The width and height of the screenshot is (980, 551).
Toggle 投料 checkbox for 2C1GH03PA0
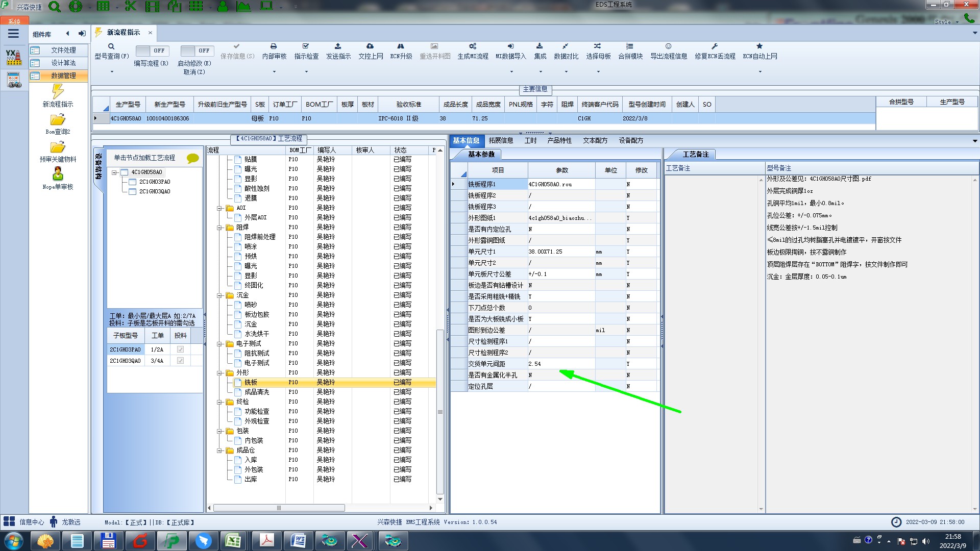pos(180,349)
